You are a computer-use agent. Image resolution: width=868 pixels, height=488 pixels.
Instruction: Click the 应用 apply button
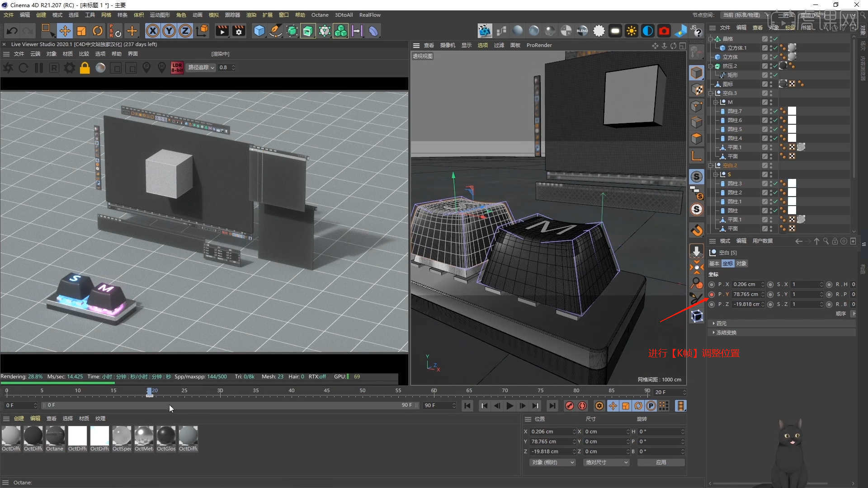coord(661,462)
